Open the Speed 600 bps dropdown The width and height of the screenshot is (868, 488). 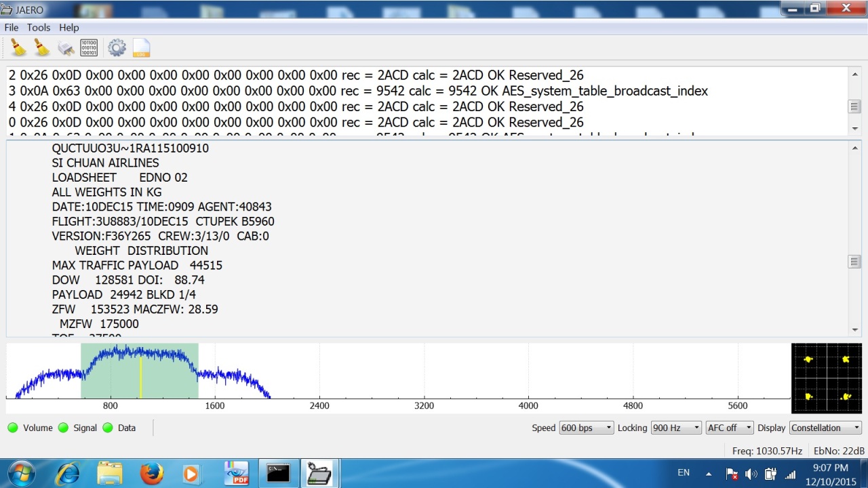[x=586, y=428]
